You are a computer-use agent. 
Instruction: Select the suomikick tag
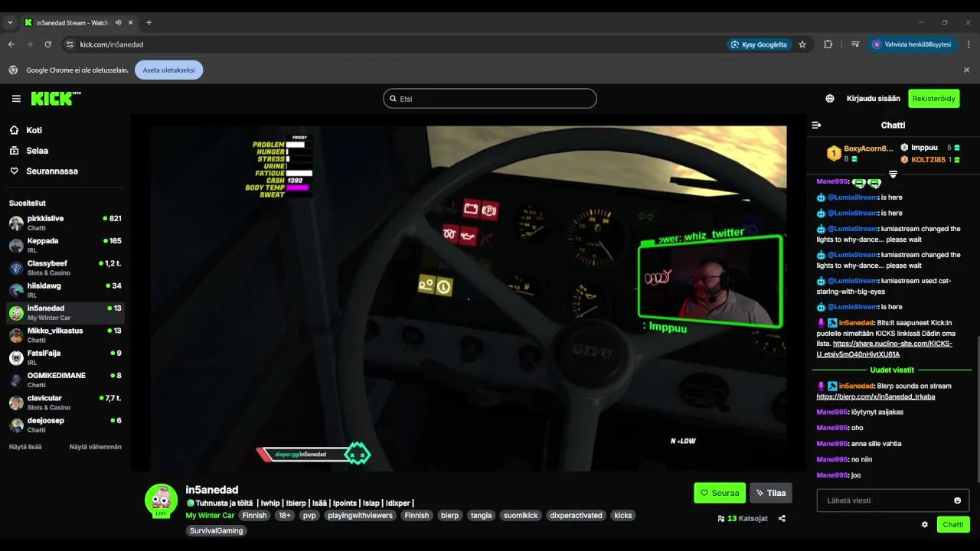pos(521,516)
